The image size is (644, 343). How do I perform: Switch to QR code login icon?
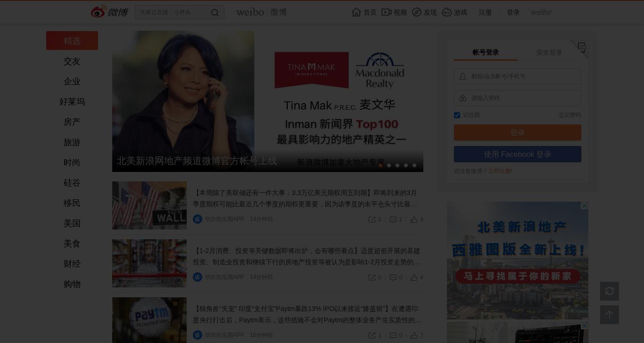click(x=582, y=47)
